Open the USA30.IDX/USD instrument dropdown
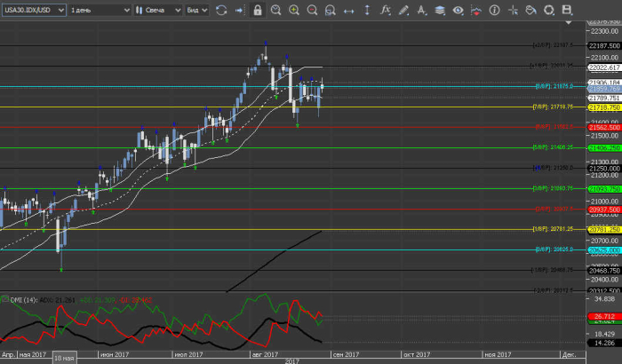This screenshot has height=364, width=622. [x=34, y=10]
